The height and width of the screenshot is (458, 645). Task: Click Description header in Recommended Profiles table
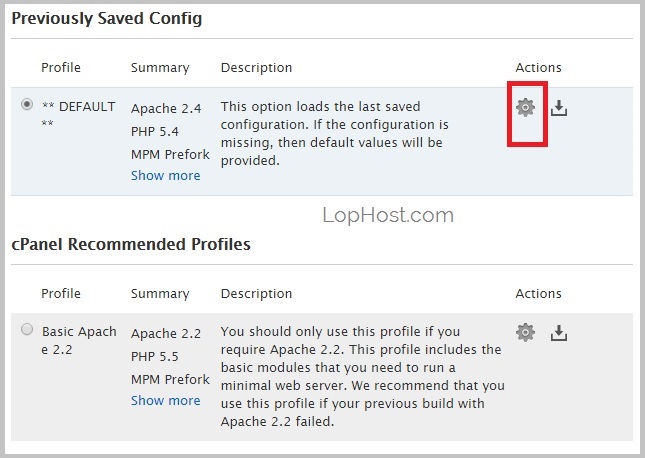256,293
